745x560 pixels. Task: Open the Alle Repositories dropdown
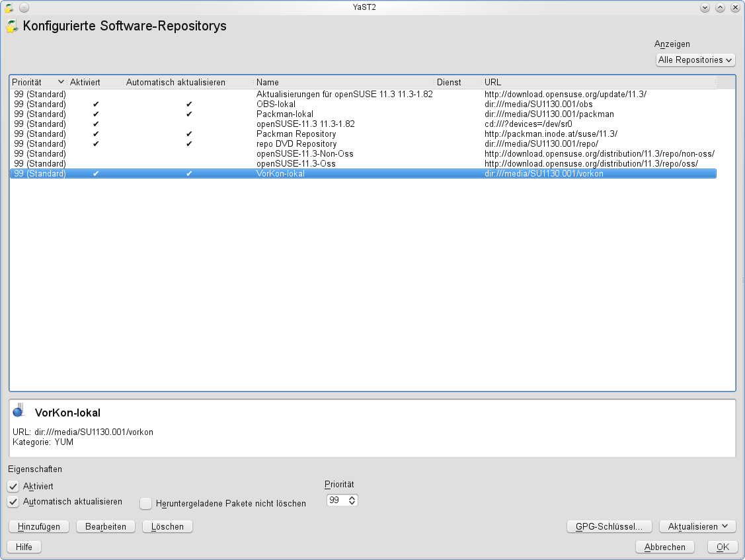pos(695,60)
